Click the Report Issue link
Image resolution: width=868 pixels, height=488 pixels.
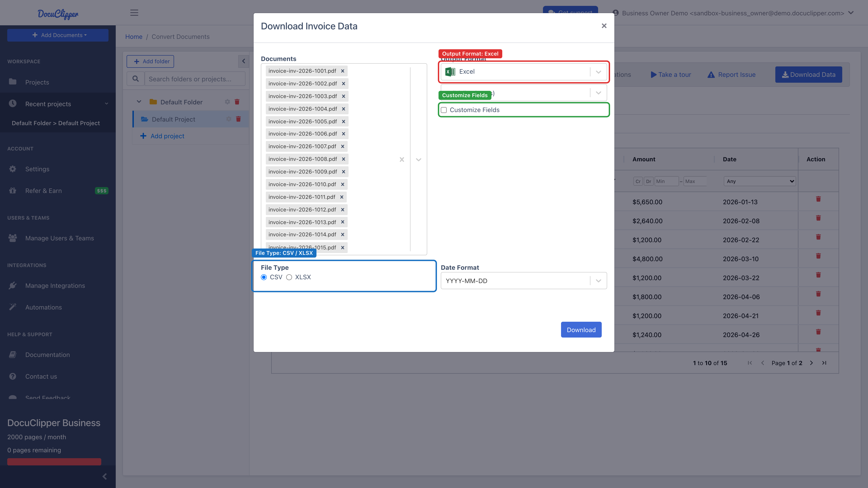tap(731, 75)
